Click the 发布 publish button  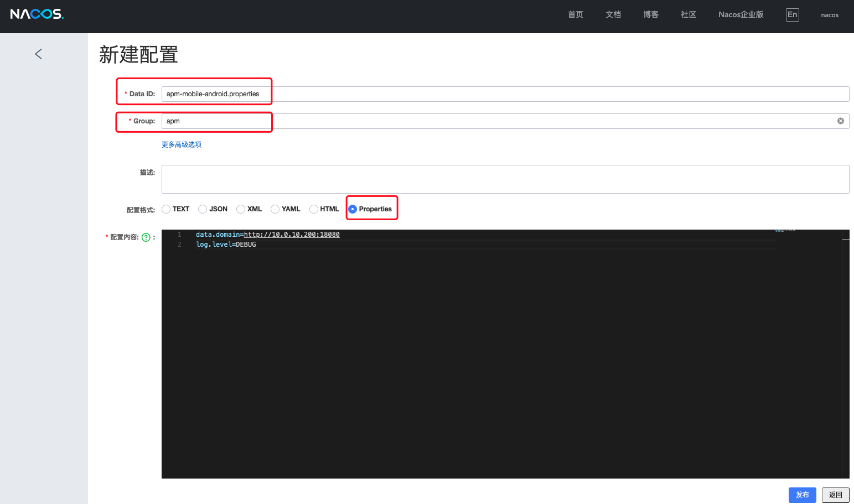[x=803, y=495]
